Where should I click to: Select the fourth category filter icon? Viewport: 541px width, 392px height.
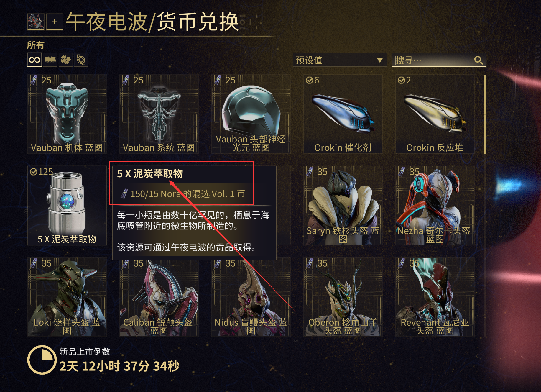(x=81, y=60)
